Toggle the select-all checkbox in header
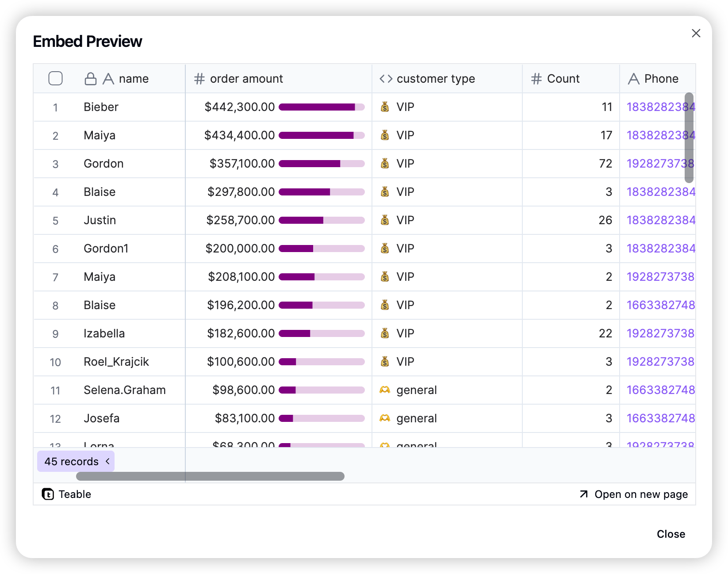This screenshot has height=574, width=728. 55,78
